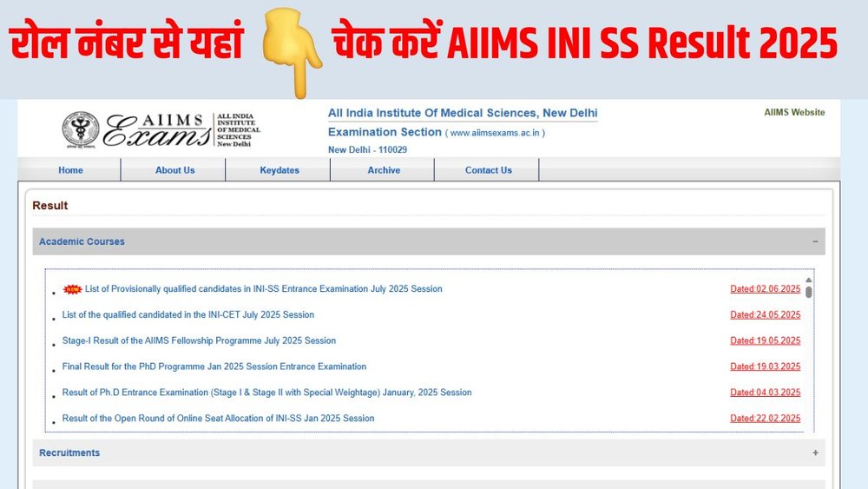Click the minus icon on Academic Courses

(x=815, y=241)
